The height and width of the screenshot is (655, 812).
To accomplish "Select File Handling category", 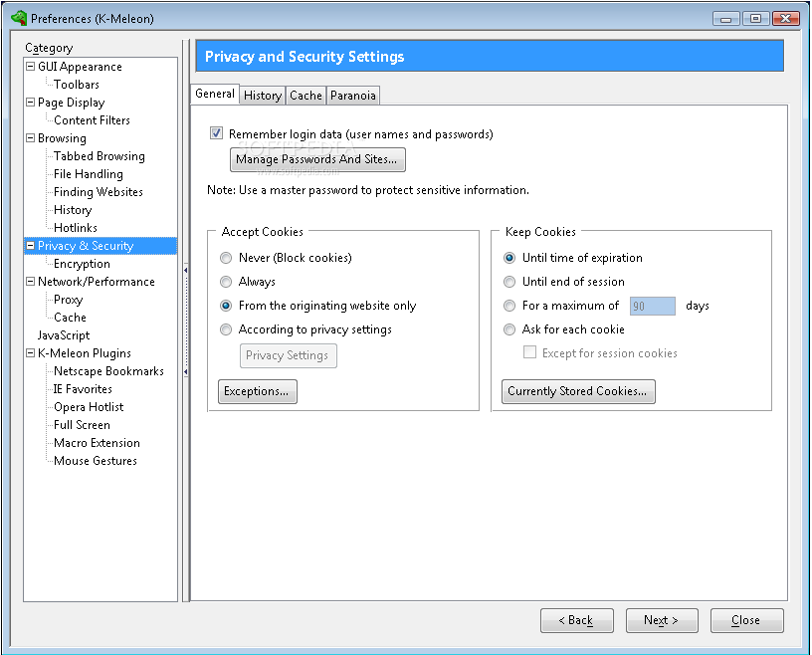I will [88, 173].
